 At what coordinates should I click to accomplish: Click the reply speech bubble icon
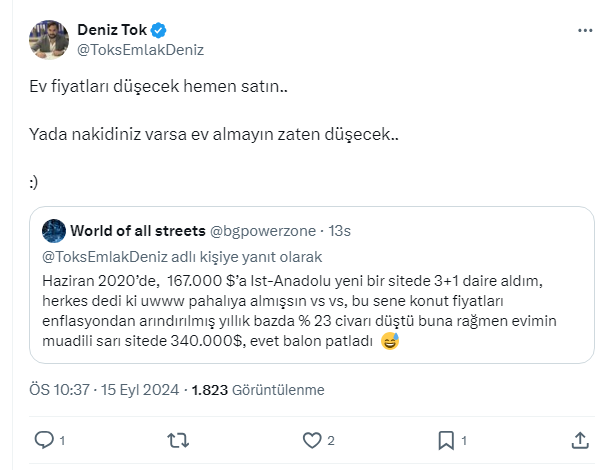pos(43,440)
